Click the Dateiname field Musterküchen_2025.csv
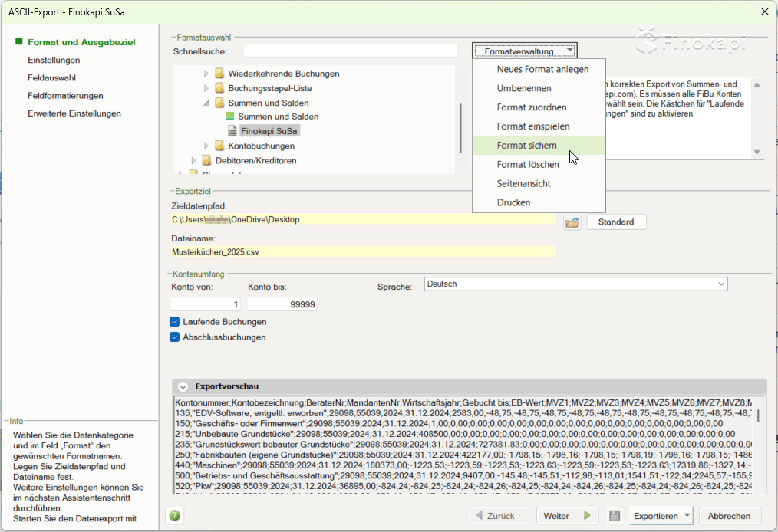The width and height of the screenshot is (778, 532). (x=364, y=252)
